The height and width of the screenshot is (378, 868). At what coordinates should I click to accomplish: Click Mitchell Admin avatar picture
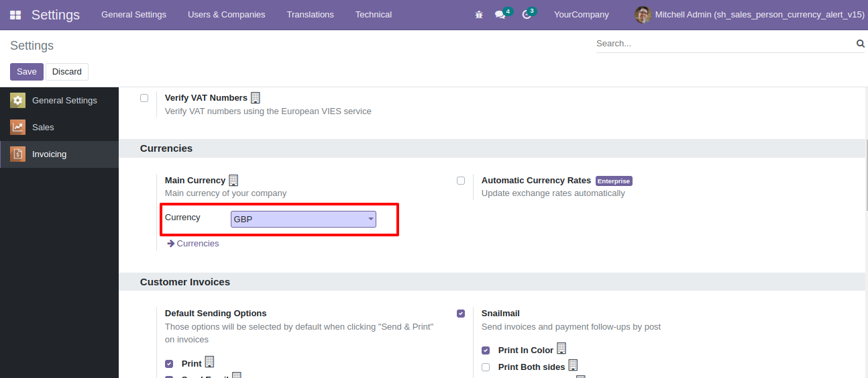click(643, 15)
